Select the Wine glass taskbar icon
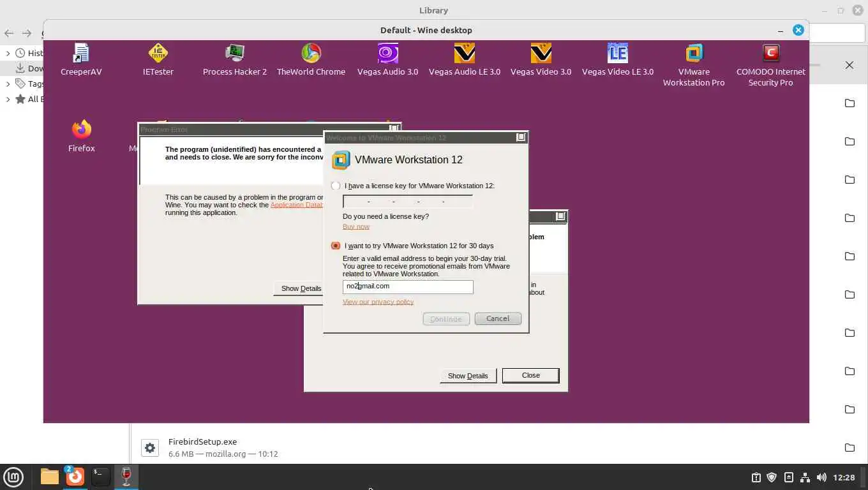The width and height of the screenshot is (868, 490). tap(126, 477)
